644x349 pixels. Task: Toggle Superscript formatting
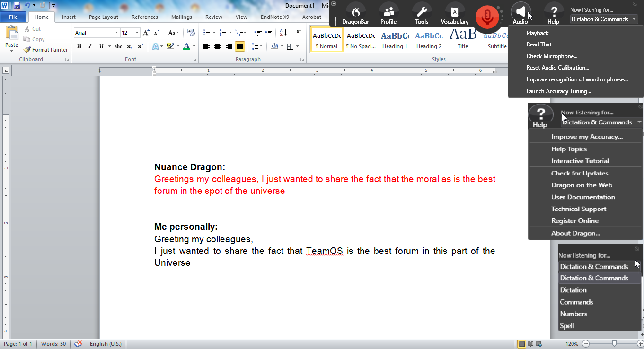(x=140, y=46)
